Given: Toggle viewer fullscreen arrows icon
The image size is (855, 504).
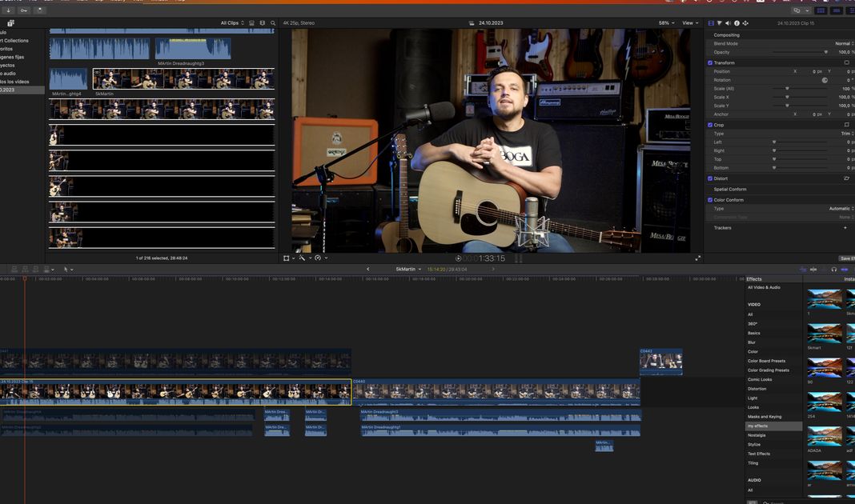Looking at the screenshot, I should pos(698,258).
